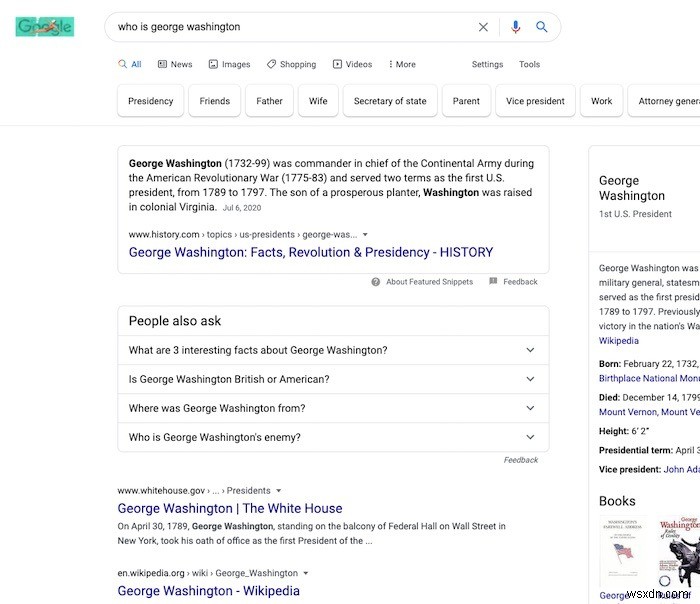This screenshot has height=604, width=700.
Task: Select the Secretary of state chip
Action: [390, 101]
